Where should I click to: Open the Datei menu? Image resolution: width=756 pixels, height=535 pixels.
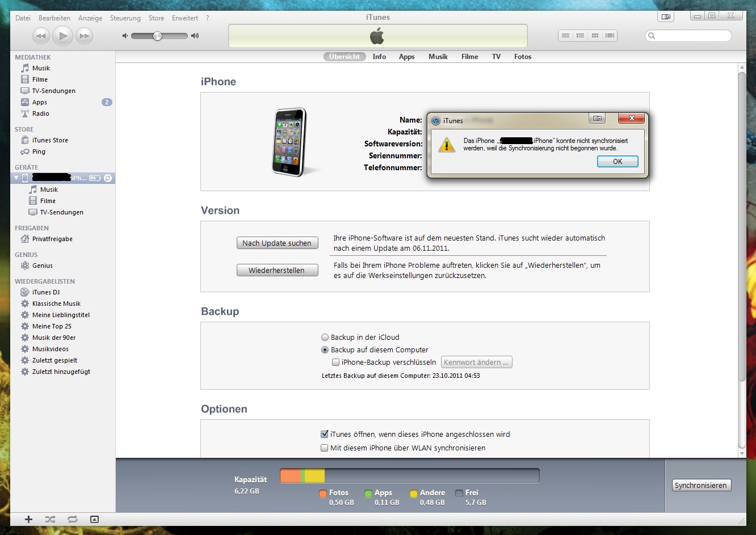tap(23, 18)
